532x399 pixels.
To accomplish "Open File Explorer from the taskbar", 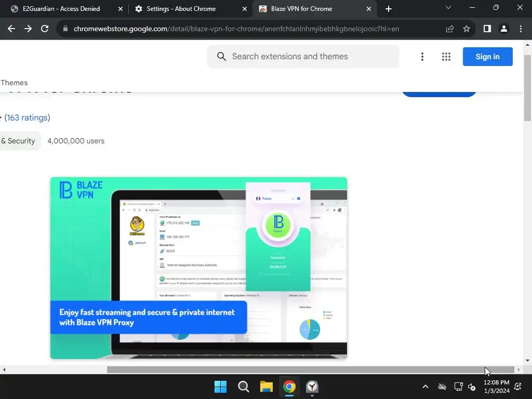I will point(267,387).
